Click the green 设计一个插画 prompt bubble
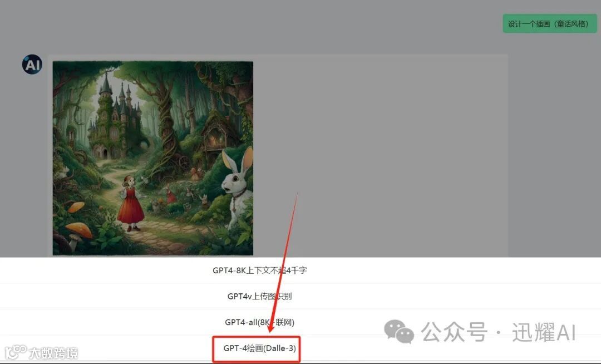The image size is (601, 364). [550, 24]
